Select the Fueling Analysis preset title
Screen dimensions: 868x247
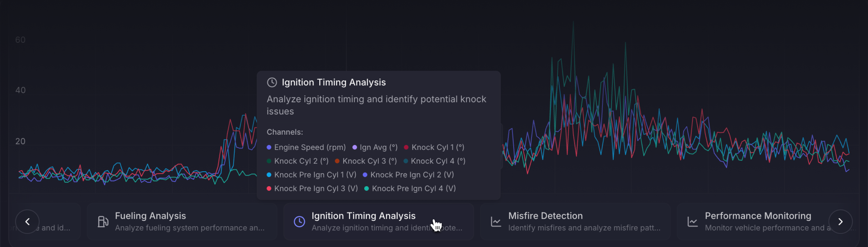coord(150,216)
